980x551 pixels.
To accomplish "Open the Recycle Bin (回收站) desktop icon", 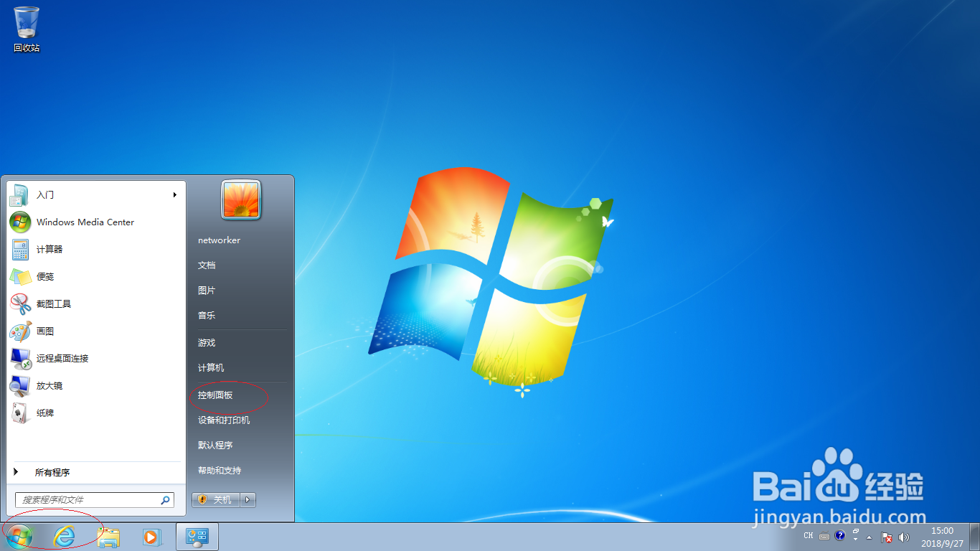I will (x=27, y=29).
